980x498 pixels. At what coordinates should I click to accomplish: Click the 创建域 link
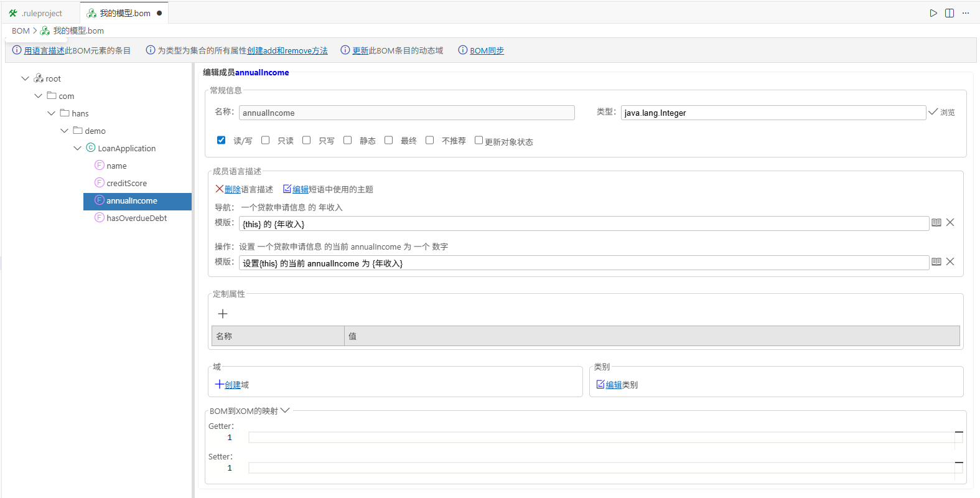(232, 385)
